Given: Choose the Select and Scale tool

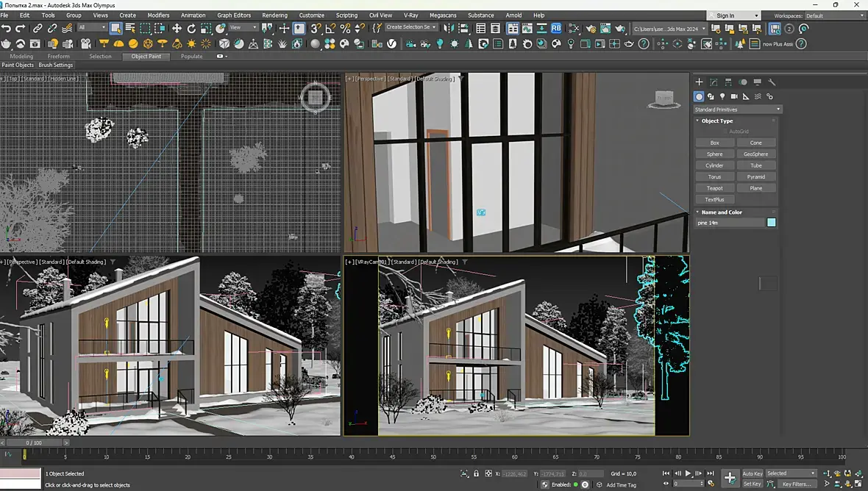Looking at the screenshot, I should [206, 28].
